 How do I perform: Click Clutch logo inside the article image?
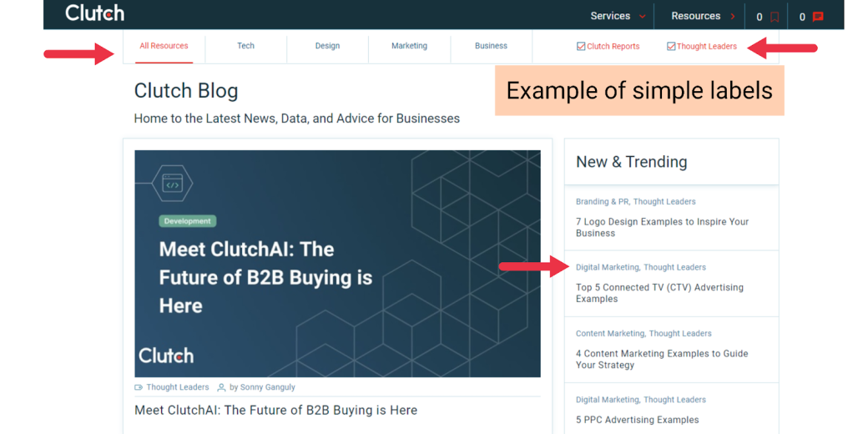tap(166, 356)
